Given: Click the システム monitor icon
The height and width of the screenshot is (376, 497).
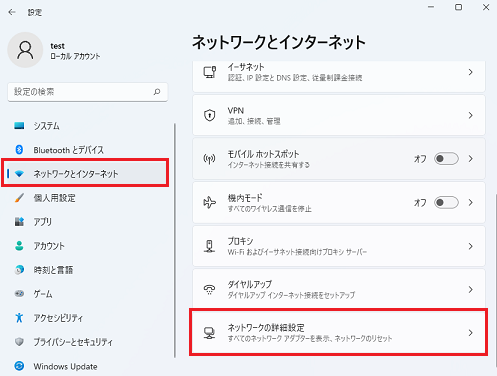Looking at the screenshot, I should coord(19,126).
